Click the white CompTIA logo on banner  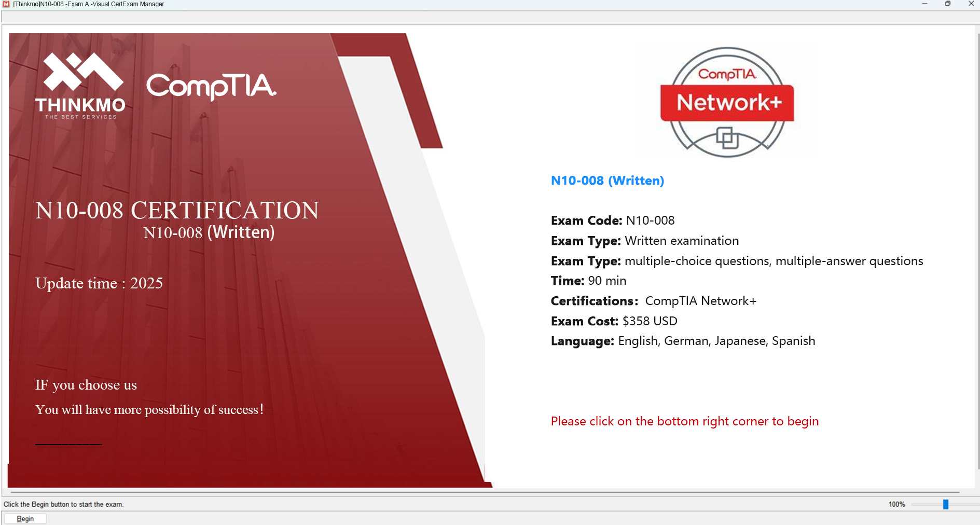pos(211,86)
